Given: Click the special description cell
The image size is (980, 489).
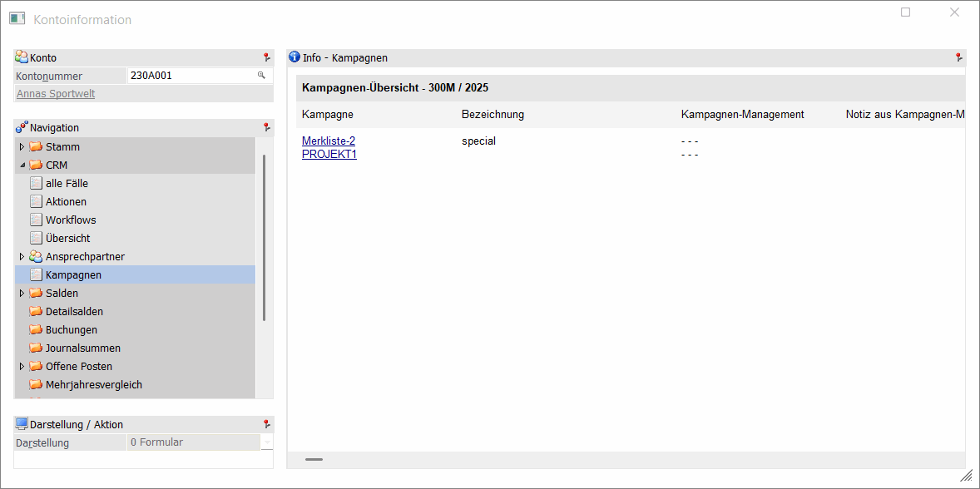Looking at the screenshot, I should coord(478,141).
